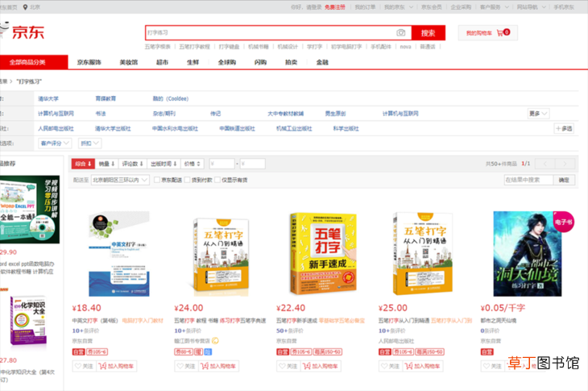Open the 超市 nav tab
The height and width of the screenshot is (391, 588).
[162, 62]
